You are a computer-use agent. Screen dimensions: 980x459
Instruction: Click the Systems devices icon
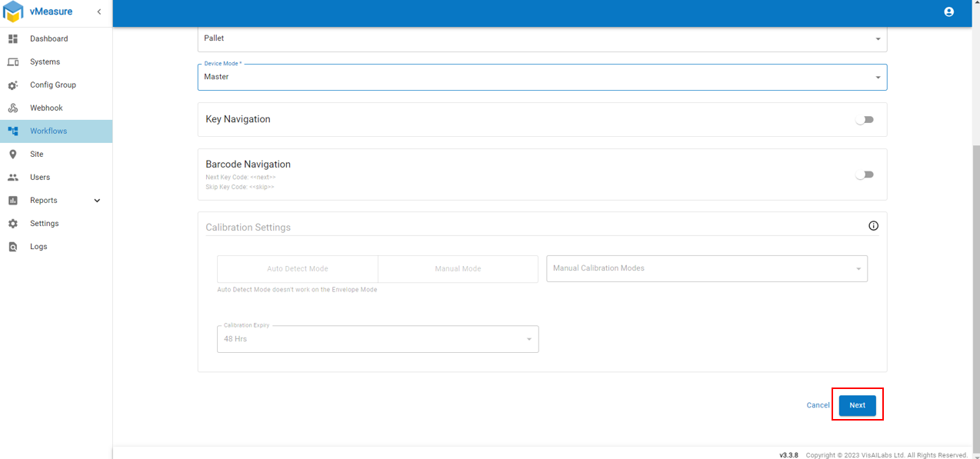[13, 62]
